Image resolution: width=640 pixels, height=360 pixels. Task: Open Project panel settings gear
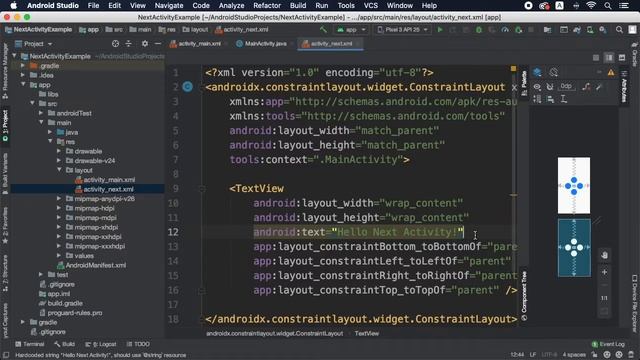(145, 44)
